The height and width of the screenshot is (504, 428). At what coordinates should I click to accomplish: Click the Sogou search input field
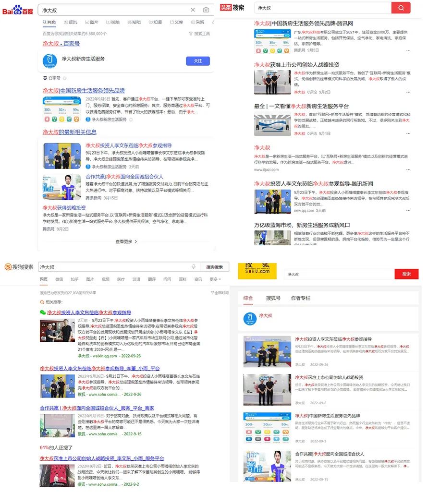point(114,267)
